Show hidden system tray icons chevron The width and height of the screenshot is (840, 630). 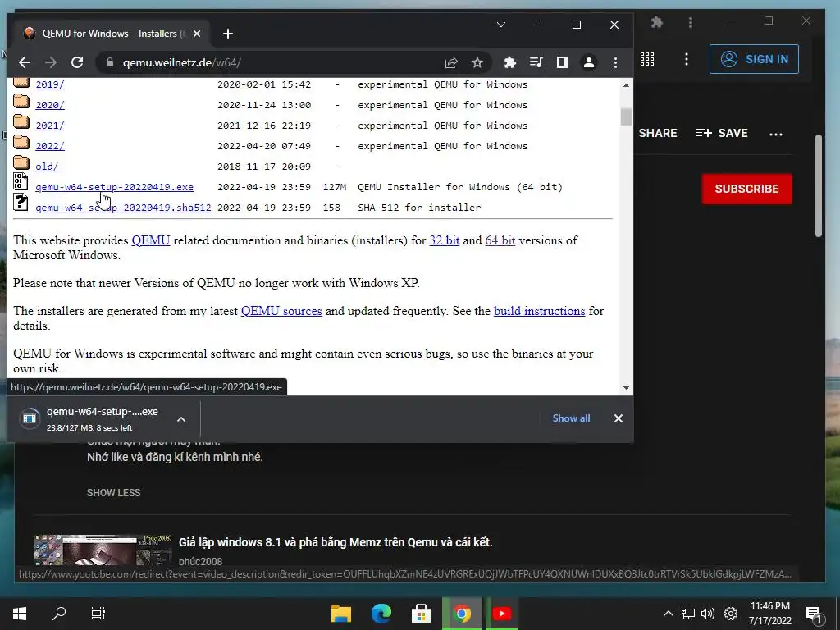[x=668, y=614]
